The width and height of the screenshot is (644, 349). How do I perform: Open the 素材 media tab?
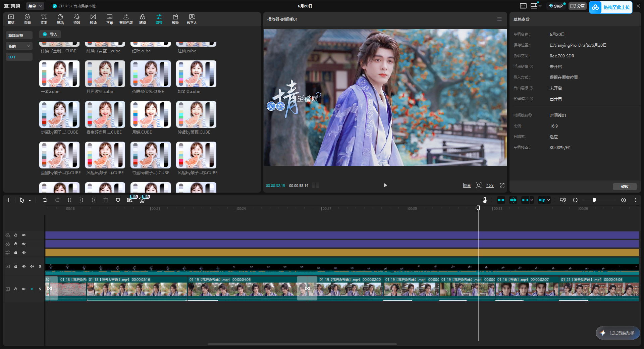(x=11, y=19)
